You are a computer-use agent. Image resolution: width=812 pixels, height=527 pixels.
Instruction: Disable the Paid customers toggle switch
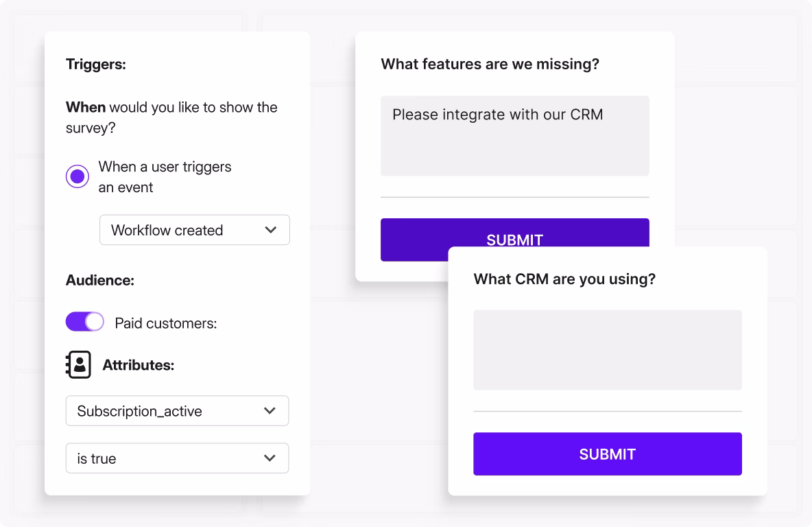coord(85,322)
